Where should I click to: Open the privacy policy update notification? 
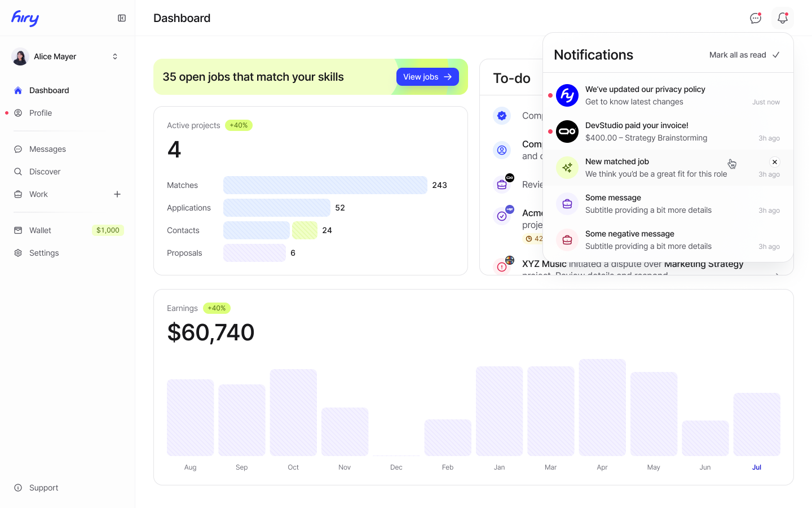coord(668,95)
